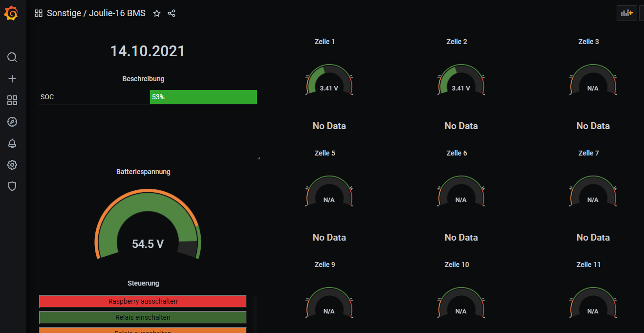Screen dimensions: 644x333
Task: Open the search dashboards magnifier icon
Action: click(x=12, y=57)
